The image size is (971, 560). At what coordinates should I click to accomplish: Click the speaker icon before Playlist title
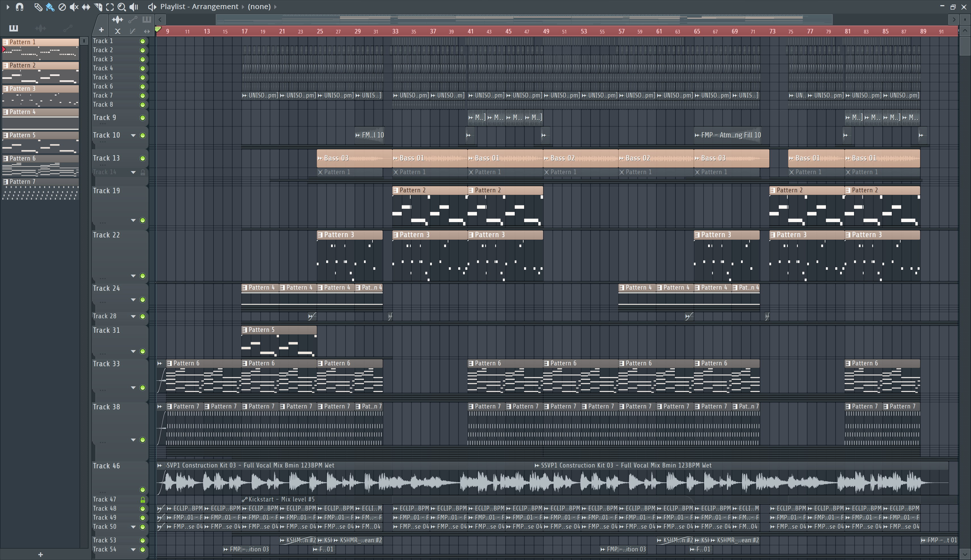point(152,7)
